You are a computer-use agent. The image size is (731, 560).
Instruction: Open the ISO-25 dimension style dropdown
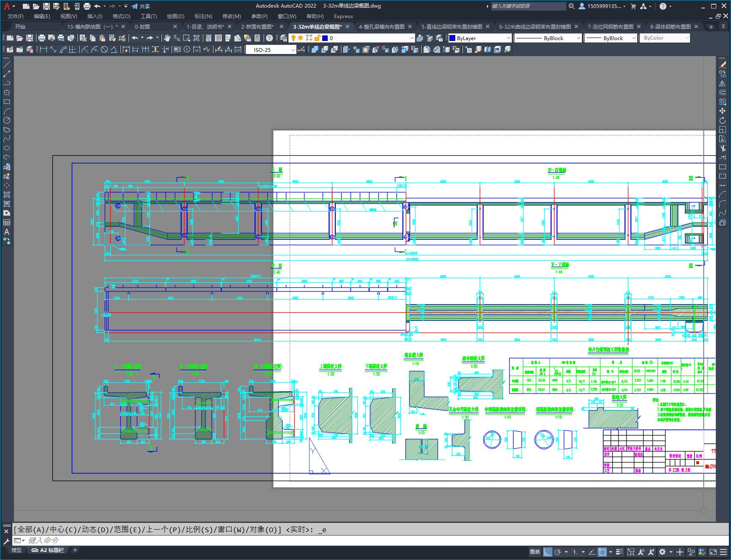[271, 50]
